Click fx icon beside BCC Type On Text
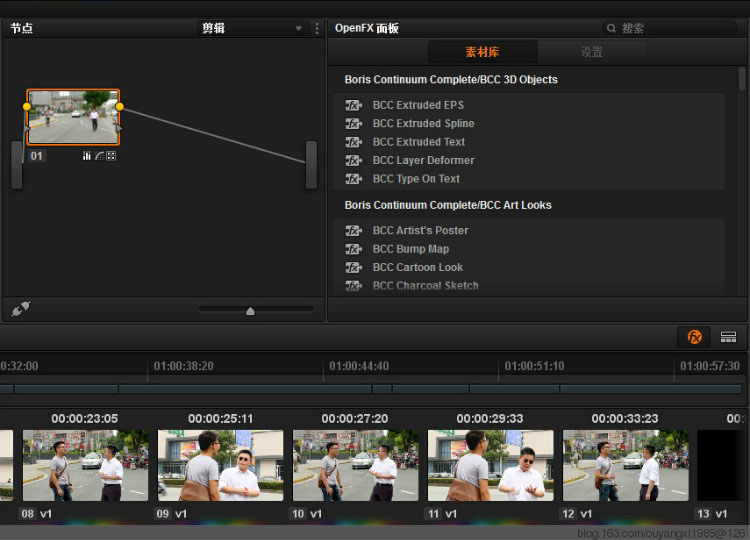 pos(353,179)
